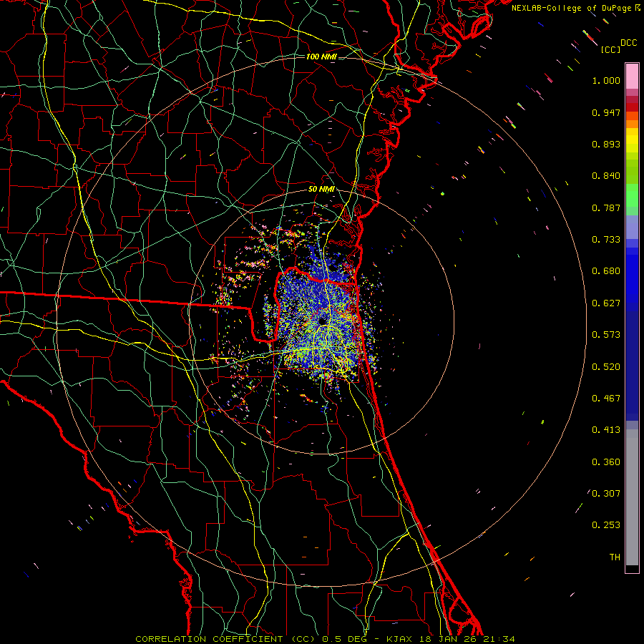Screen dimensions: 644x644
Task: Select the 0.733 legend value
Action: (x=606, y=240)
